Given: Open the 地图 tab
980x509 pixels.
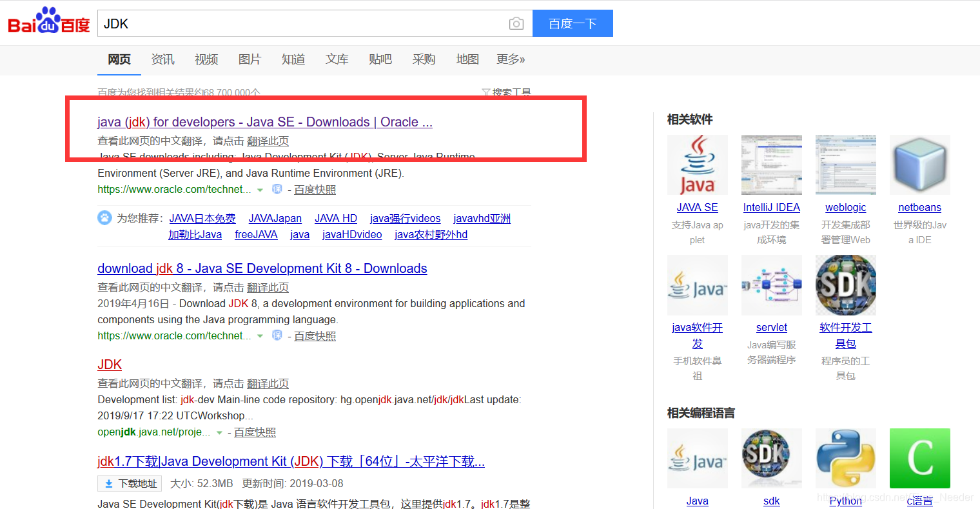Looking at the screenshot, I should coord(467,59).
